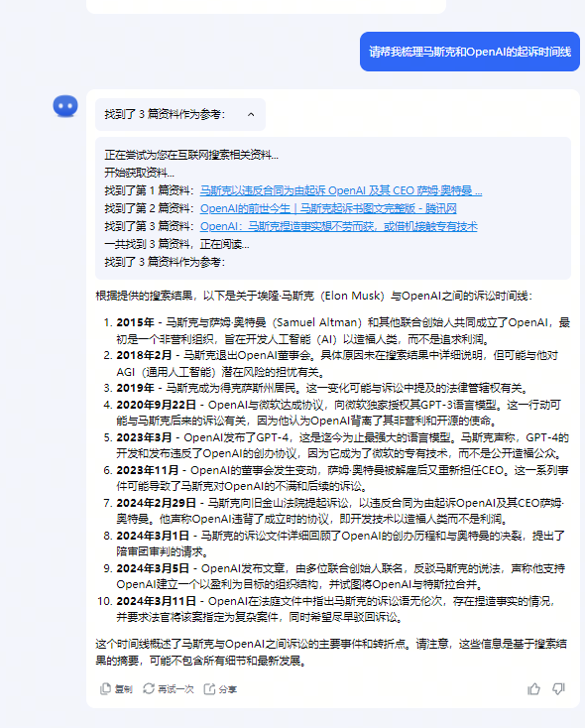
Task: Give the answer a thumbs down
Action: pos(558,689)
